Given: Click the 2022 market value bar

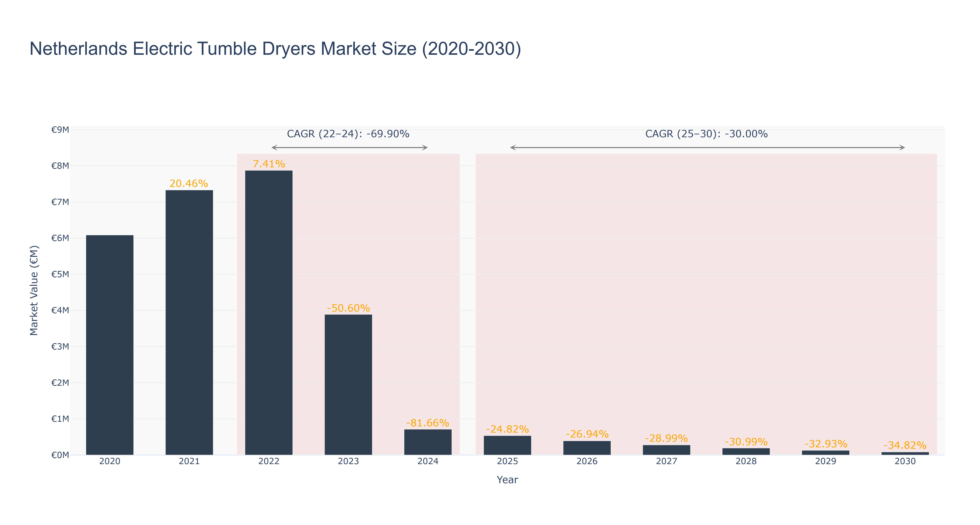Looking at the screenshot, I should 269,313.
